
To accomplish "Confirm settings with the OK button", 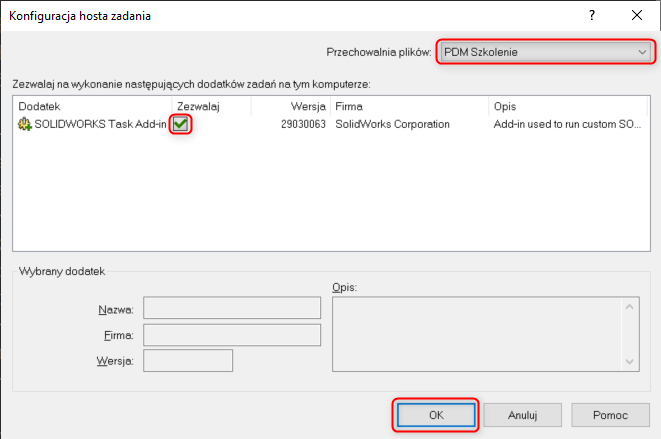I will click(435, 414).
